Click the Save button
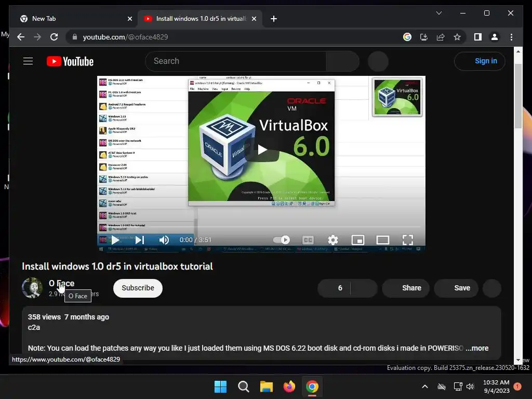The width and height of the screenshot is (532, 399). (456, 288)
